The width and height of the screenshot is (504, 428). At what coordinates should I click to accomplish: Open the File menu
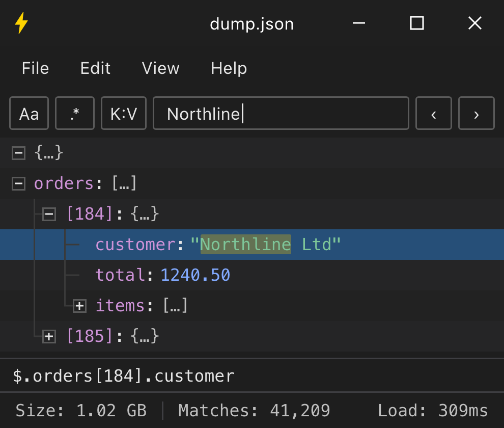pos(35,68)
